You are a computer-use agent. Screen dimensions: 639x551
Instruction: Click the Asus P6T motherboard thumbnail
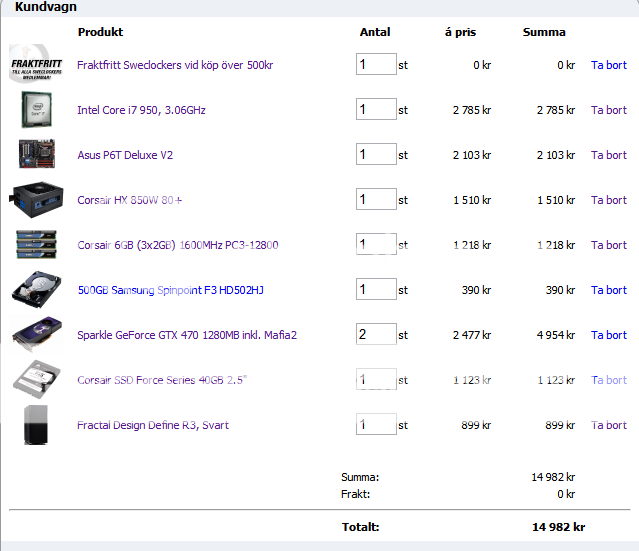37,155
